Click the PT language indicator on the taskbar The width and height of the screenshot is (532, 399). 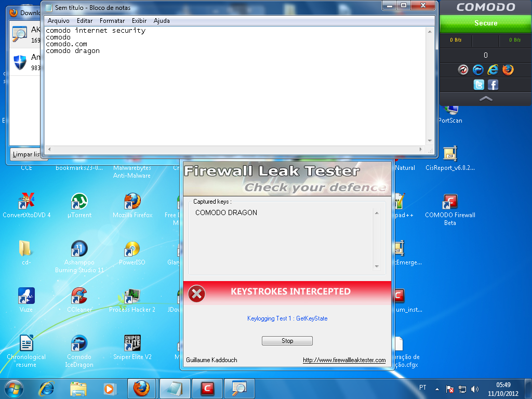pos(423,388)
